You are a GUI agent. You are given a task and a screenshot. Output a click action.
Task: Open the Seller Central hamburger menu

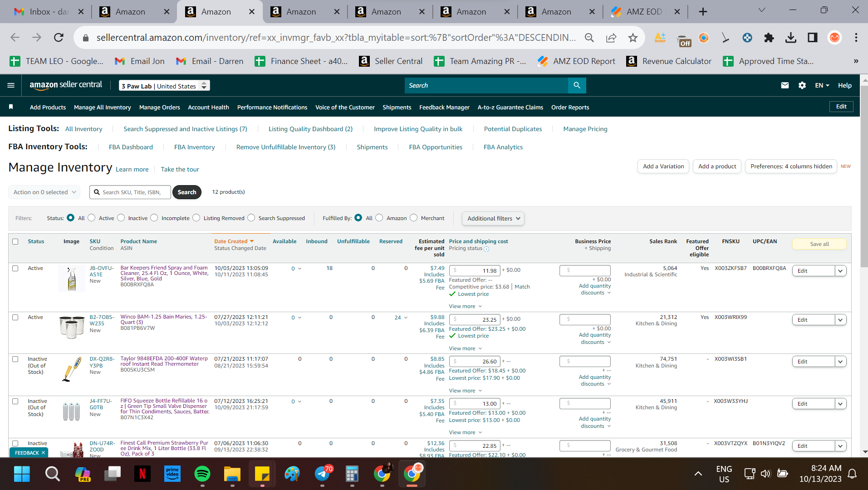(11, 85)
